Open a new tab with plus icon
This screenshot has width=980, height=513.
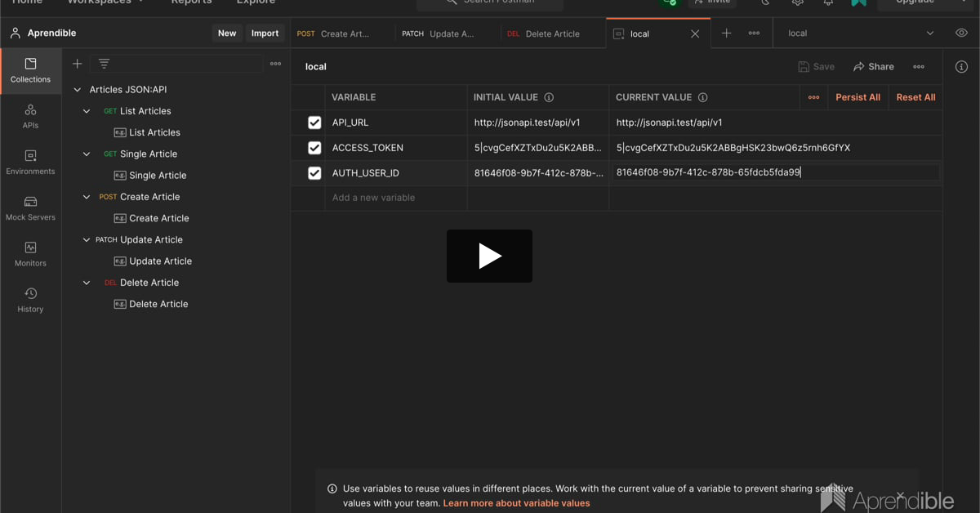(x=726, y=33)
